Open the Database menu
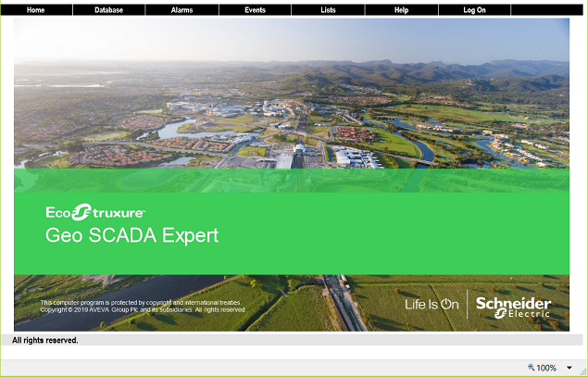The image size is (588, 377). [108, 10]
